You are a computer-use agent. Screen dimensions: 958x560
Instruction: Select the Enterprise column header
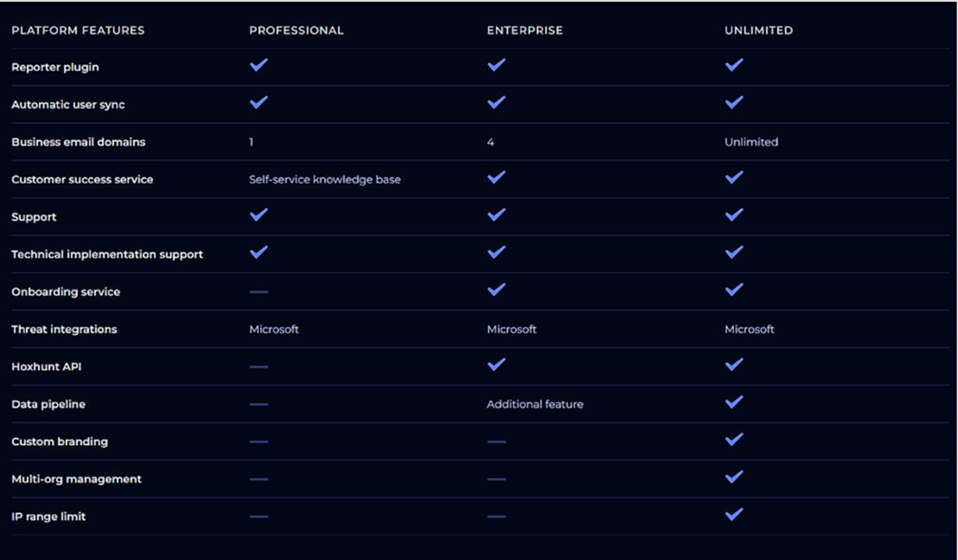pos(524,31)
